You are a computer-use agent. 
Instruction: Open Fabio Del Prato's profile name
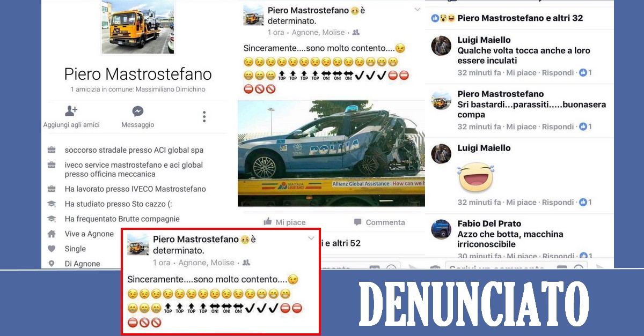[x=489, y=223]
